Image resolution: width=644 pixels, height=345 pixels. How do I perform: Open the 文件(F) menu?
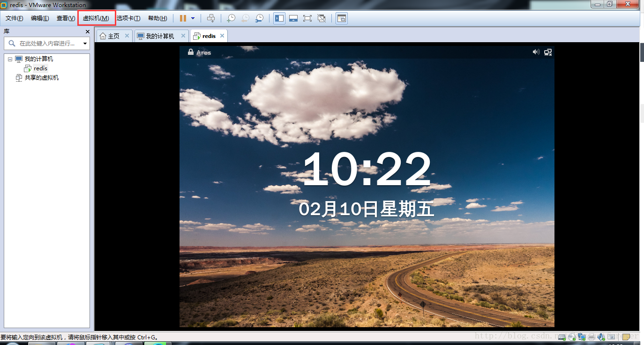coord(15,18)
